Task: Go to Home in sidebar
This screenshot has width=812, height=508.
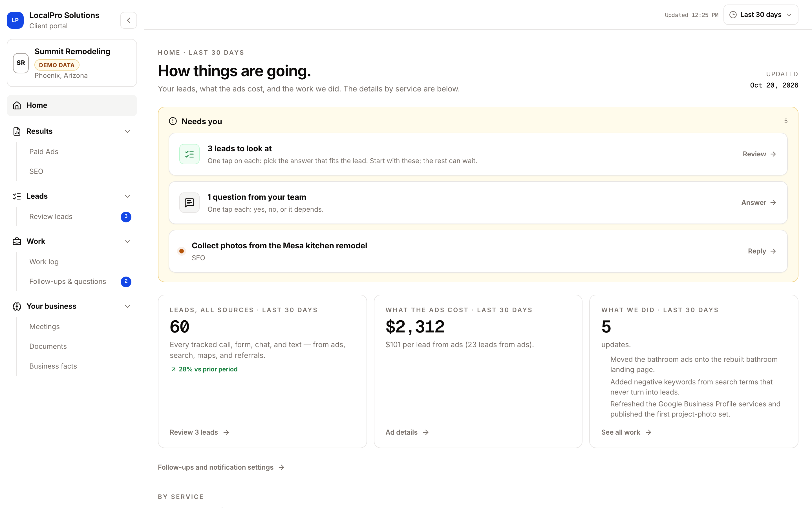Action: 72,106
